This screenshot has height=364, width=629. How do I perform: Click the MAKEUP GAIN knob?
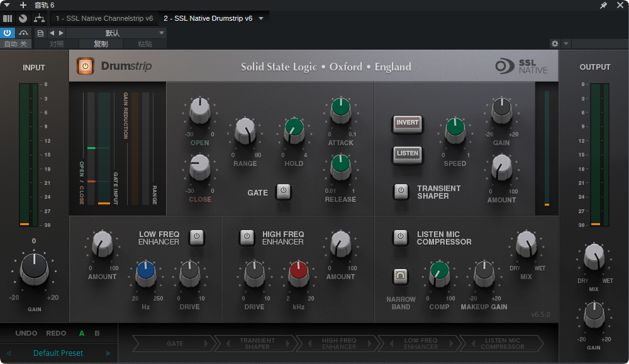(484, 273)
